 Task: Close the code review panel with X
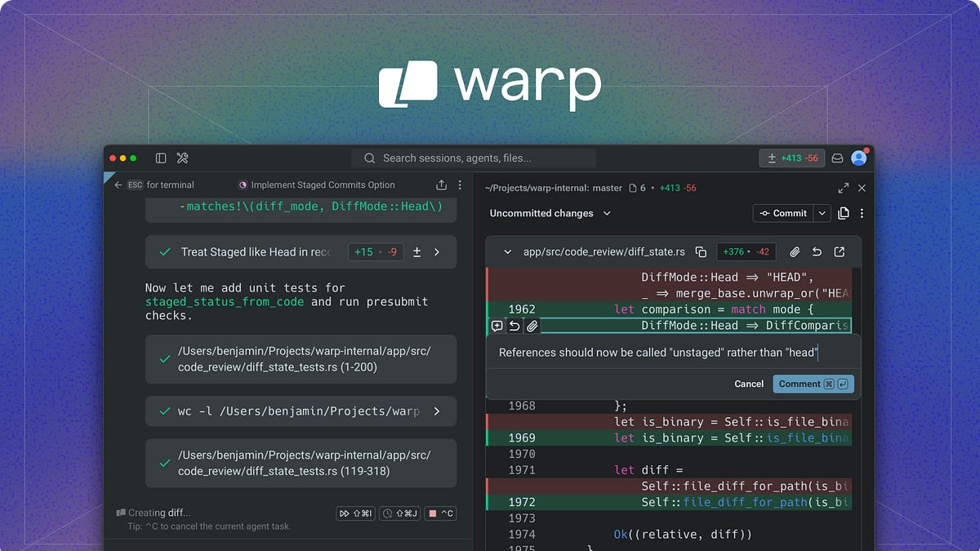click(x=862, y=188)
